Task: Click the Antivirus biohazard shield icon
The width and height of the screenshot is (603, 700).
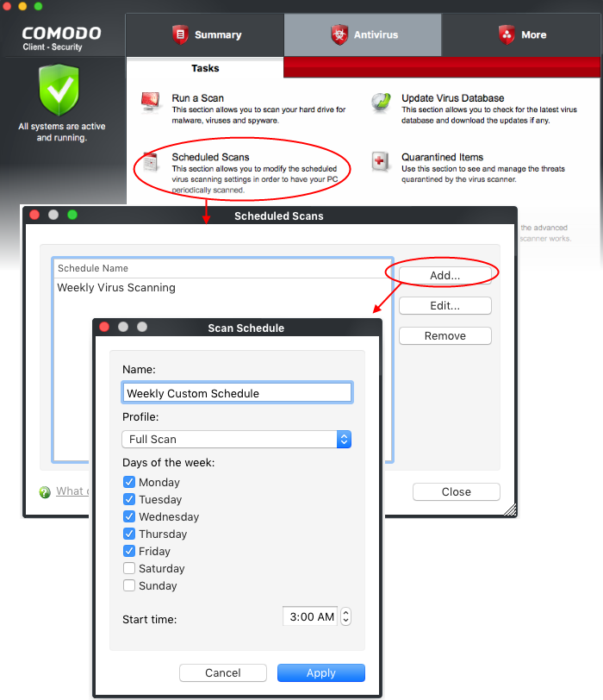Action: click(x=339, y=34)
